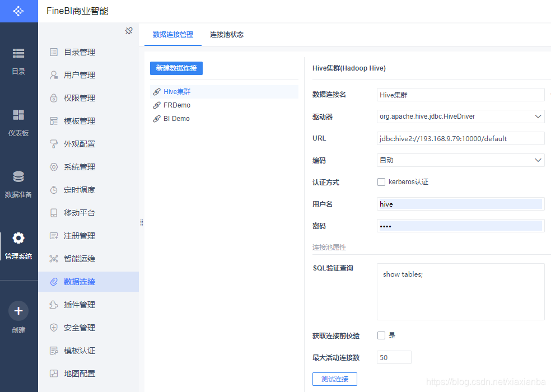Screen dimensions: 551x392
Task: Click the 移动平台 tablet icon
Action: (54, 213)
